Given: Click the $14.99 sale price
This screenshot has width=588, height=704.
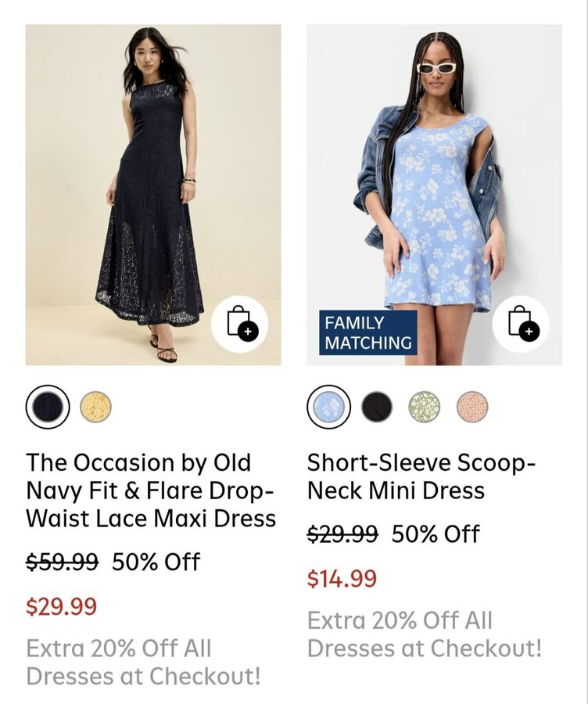Looking at the screenshot, I should point(342,579).
